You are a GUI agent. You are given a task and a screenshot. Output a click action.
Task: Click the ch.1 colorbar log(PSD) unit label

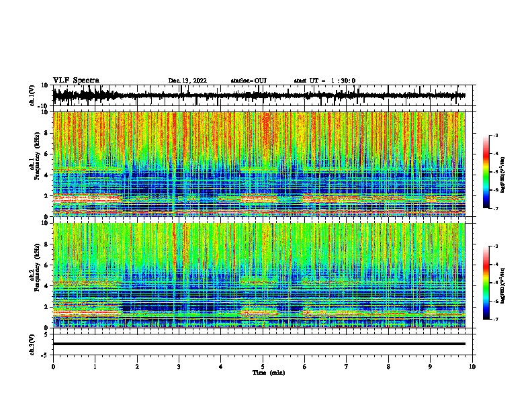[502, 175]
